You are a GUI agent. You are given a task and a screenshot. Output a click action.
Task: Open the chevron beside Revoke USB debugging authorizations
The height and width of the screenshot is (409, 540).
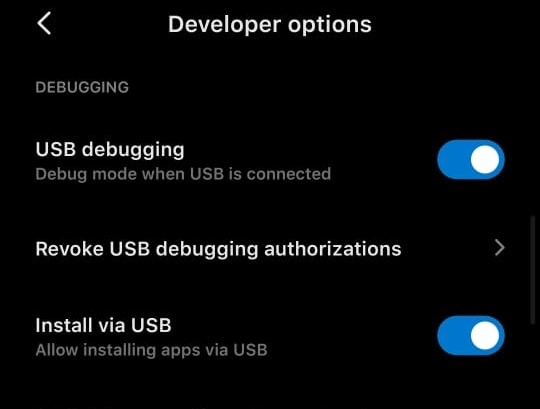499,248
